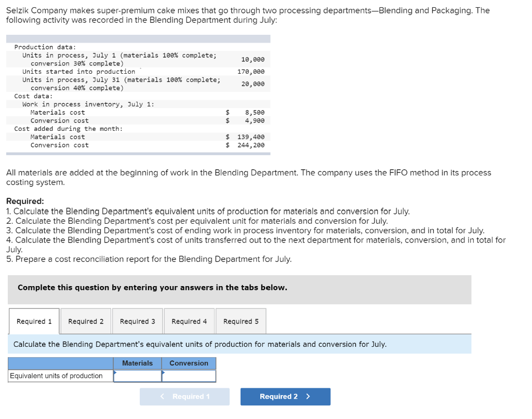Select the Conversion column header

click(189, 363)
